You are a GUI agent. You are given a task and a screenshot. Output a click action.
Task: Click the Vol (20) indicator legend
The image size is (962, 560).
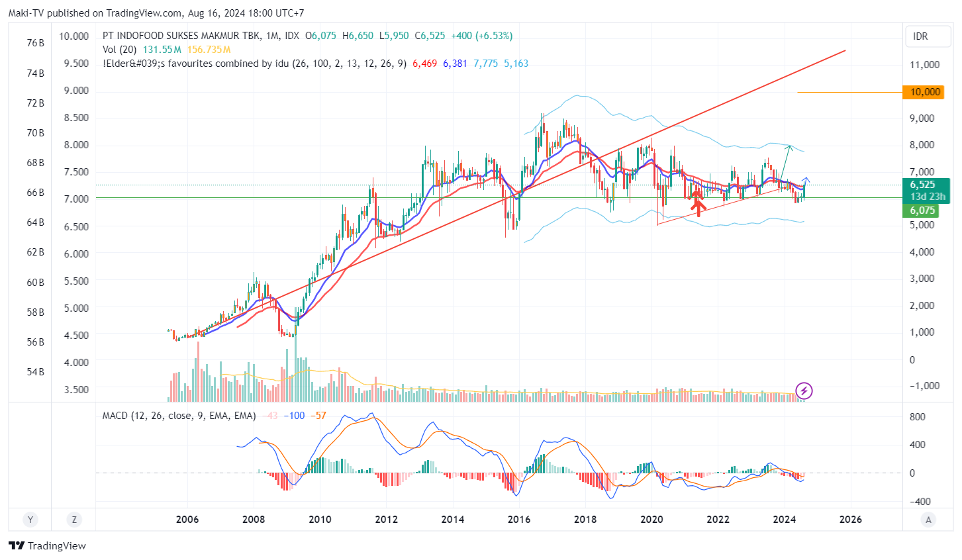120,50
